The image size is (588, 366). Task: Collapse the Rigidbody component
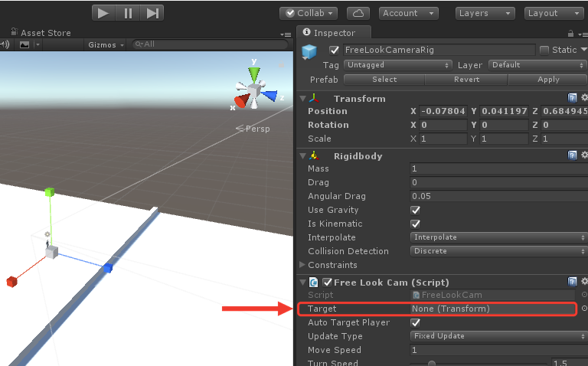303,156
